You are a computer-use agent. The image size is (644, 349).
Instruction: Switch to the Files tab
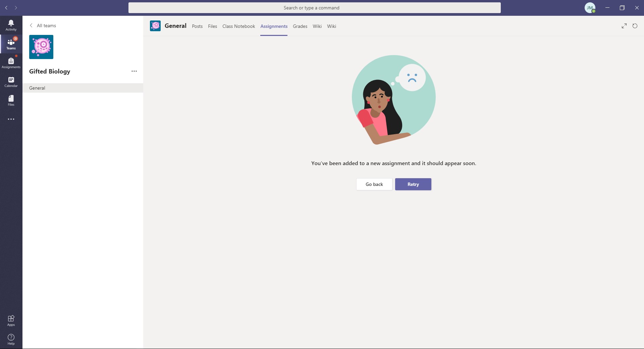[213, 26]
